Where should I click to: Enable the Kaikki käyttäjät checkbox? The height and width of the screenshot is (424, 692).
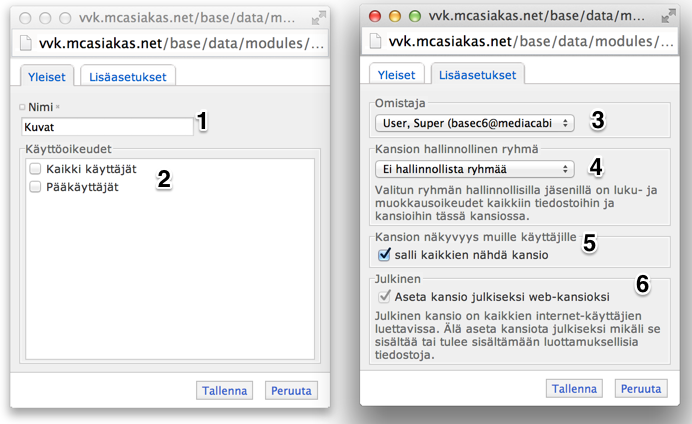point(35,169)
